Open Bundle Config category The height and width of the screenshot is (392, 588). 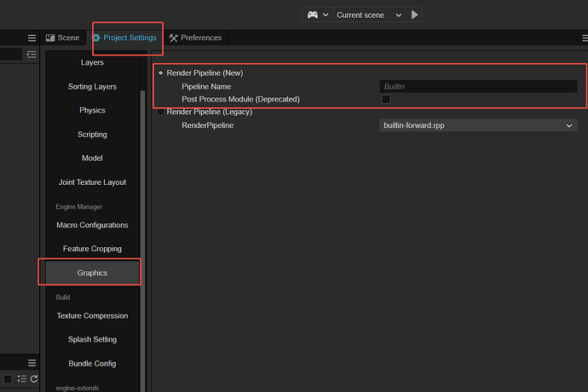[92, 364]
